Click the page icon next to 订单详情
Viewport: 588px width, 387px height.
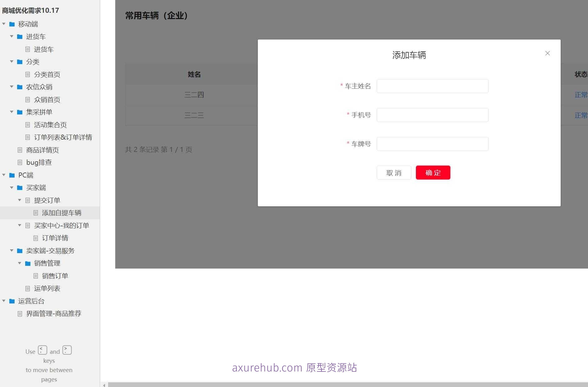tap(36, 238)
